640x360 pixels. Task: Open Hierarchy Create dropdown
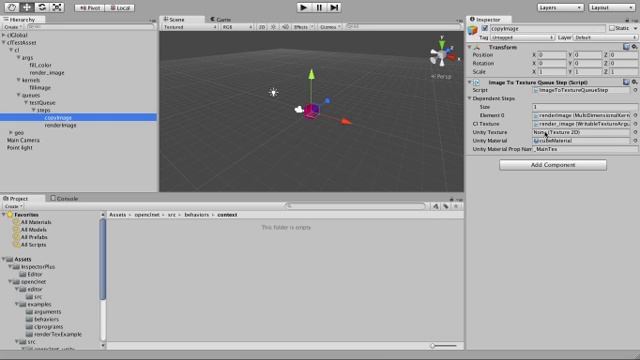[x=13, y=27]
